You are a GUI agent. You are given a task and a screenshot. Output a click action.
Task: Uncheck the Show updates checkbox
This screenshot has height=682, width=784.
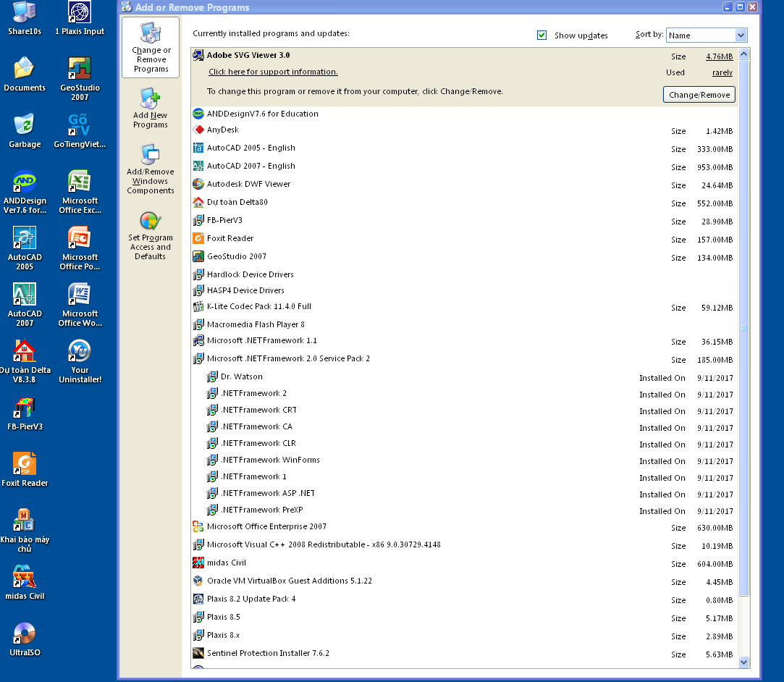click(542, 35)
